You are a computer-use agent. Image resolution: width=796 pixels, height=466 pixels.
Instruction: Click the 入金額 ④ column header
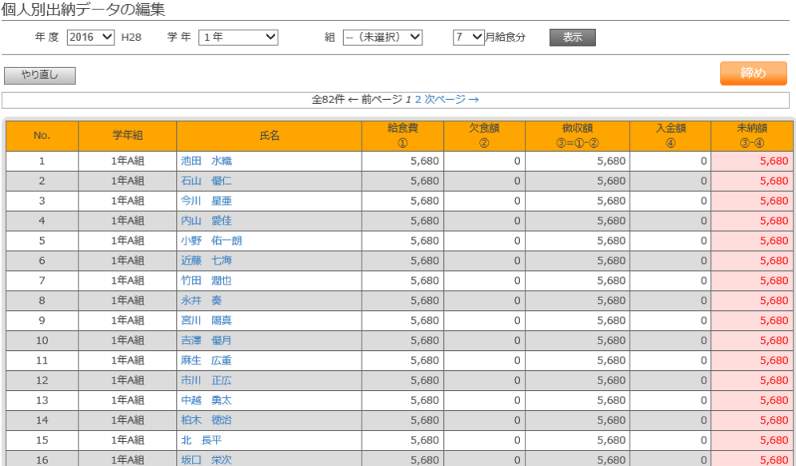point(671,136)
